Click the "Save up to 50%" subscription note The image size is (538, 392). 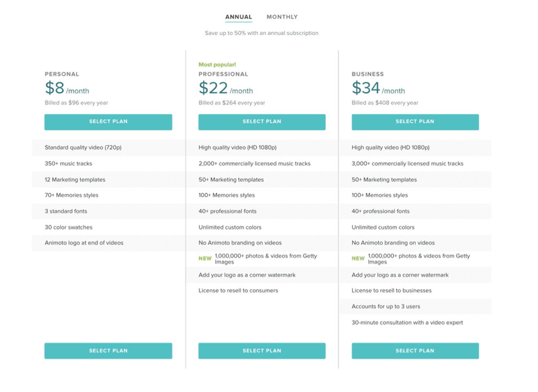(261, 33)
